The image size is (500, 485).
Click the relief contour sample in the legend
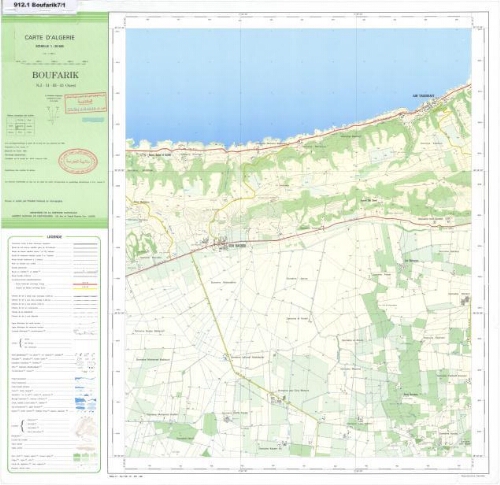(x=86, y=427)
